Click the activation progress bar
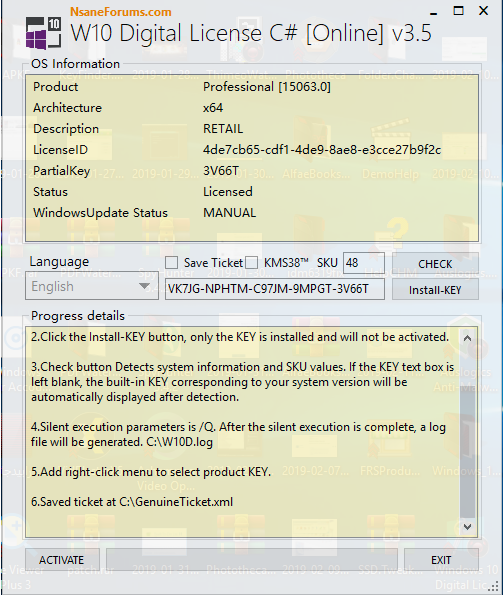This screenshot has width=503, height=595. pyautogui.click(x=252, y=559)
